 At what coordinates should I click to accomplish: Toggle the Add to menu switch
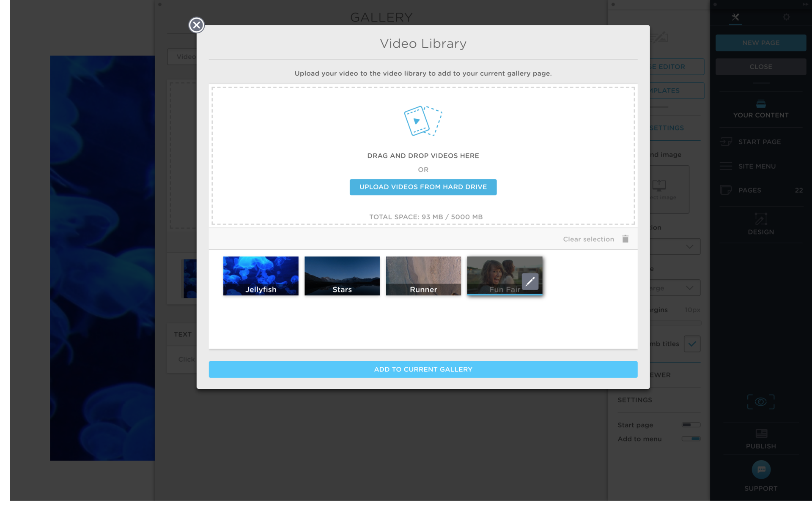click(691, 439)
